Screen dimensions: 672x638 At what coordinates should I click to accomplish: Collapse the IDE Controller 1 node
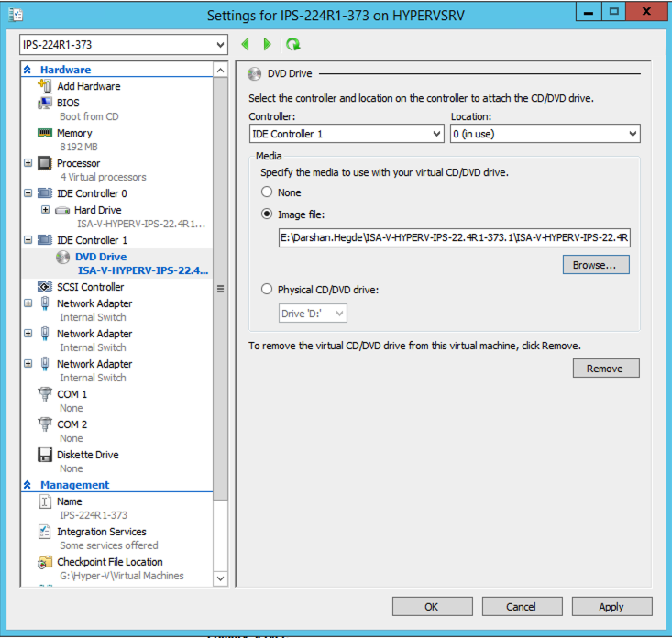28,239
